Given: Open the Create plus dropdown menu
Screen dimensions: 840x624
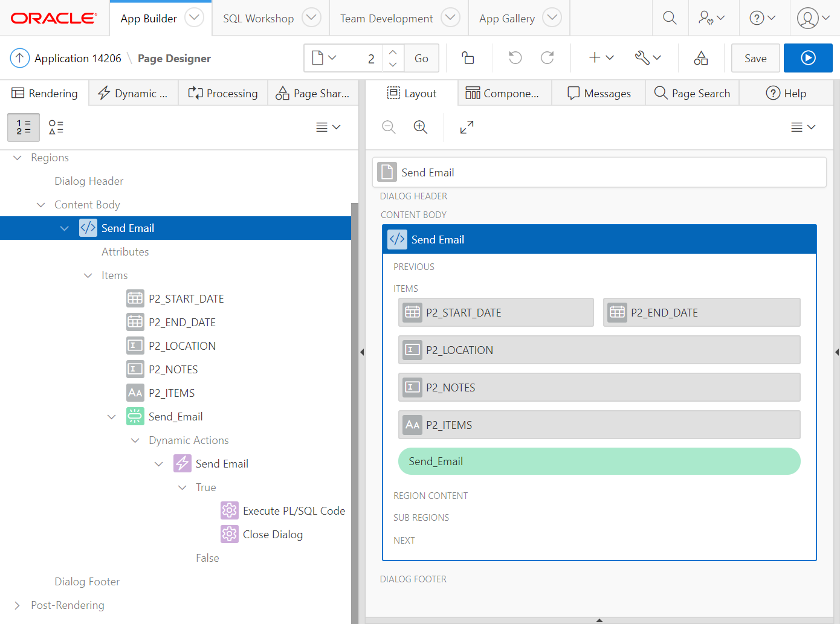Looking at the screenshot, I should [x=601, y=58].
